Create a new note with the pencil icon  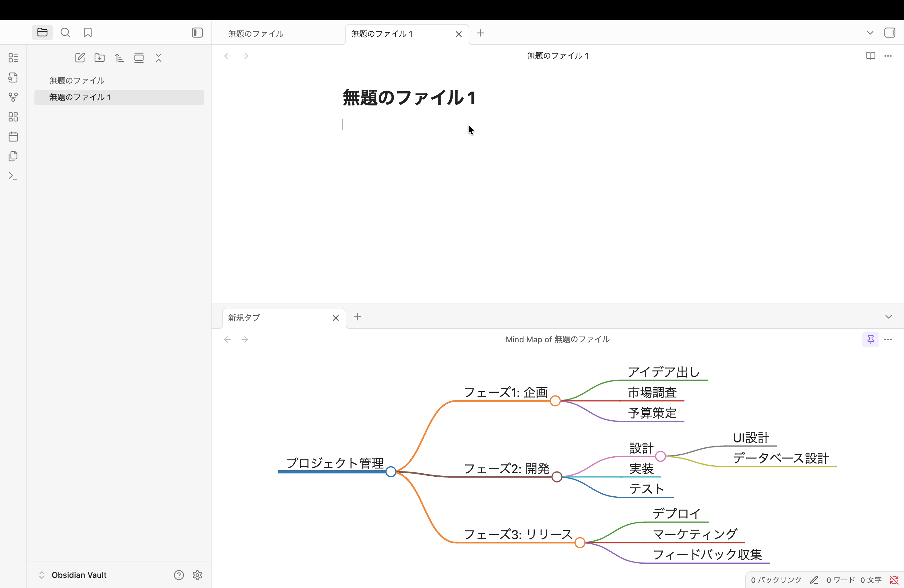point(80,58)
